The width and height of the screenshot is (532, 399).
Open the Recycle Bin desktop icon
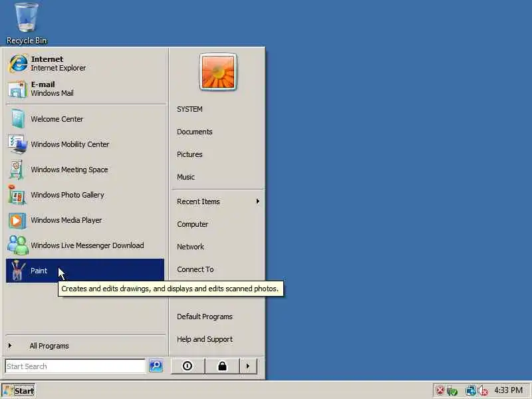tap(27, 23)
